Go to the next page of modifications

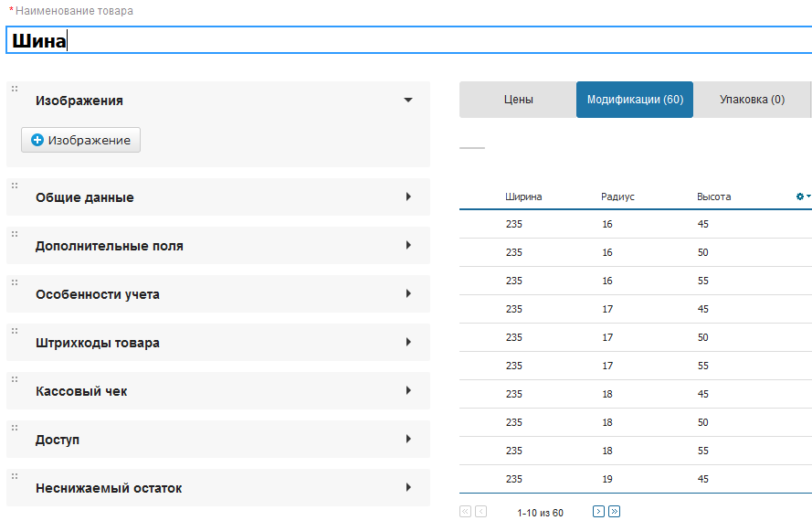[x=598, y=512]
